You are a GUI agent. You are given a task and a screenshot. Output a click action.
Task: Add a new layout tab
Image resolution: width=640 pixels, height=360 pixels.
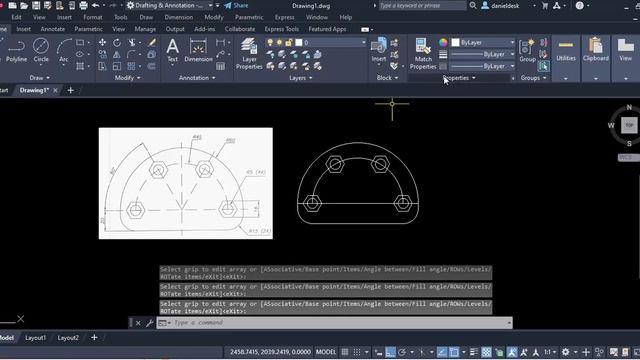click(x=94, y=338)
